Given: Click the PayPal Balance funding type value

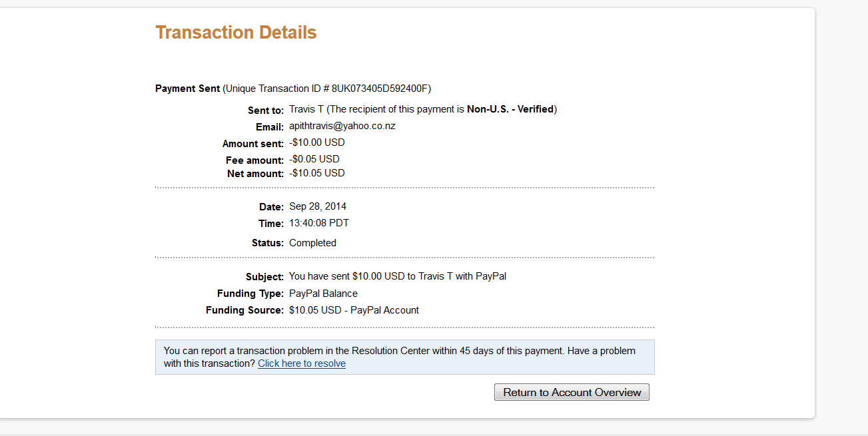Looking at the screenshot, I should [323, 294].
